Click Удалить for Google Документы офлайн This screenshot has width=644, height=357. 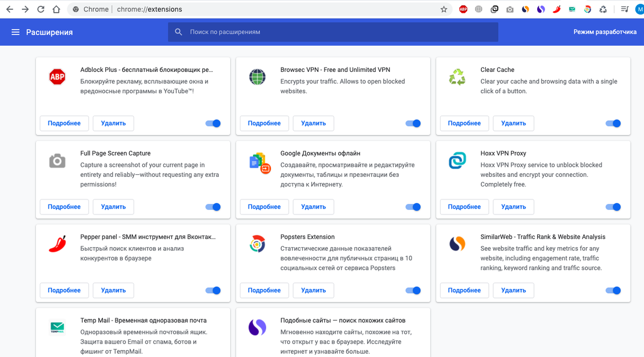coord(313,207)
